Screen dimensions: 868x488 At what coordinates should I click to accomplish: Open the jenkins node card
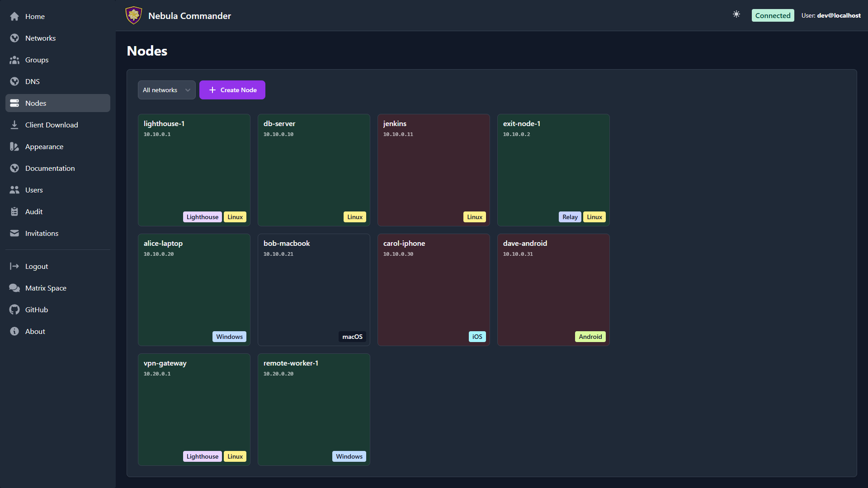coord(434,170)
